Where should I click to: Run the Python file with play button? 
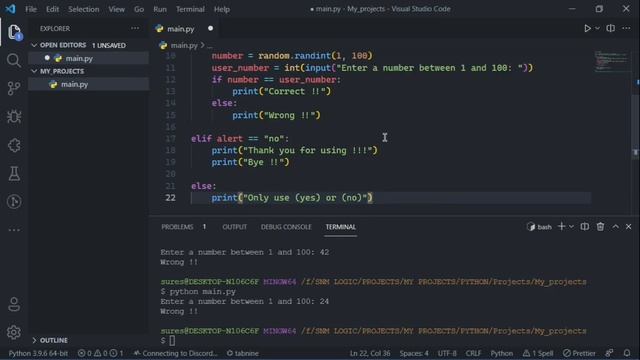587,29
